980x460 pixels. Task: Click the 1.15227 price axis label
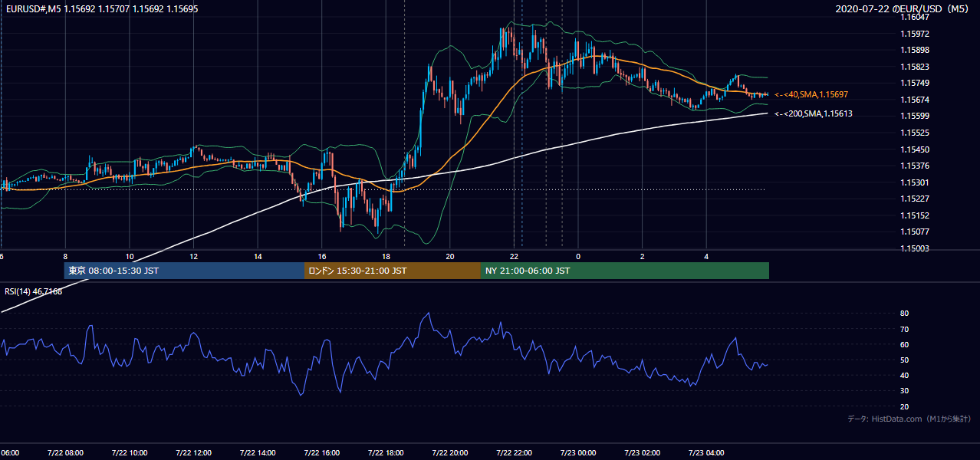915,199
